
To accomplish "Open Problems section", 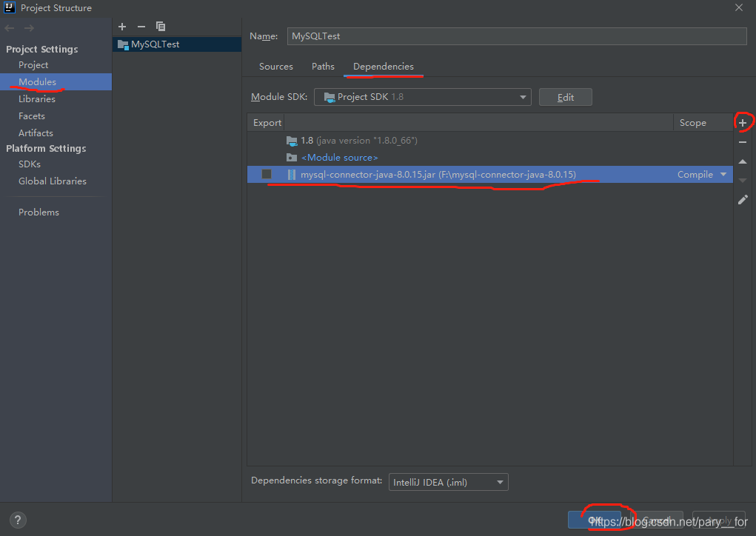I will click(39, 212).
